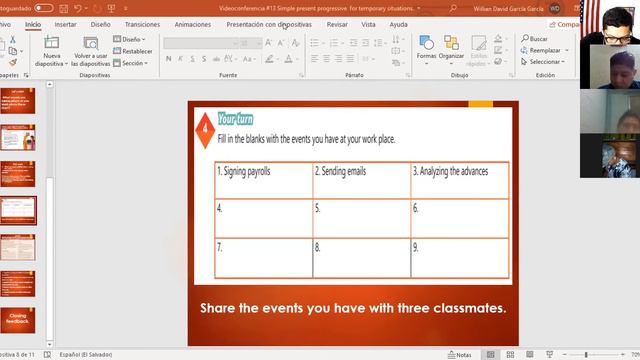The height and width of the screenshot is (360, 640).
Task: Open the Animaciones tab
Action: pos(193,24)
